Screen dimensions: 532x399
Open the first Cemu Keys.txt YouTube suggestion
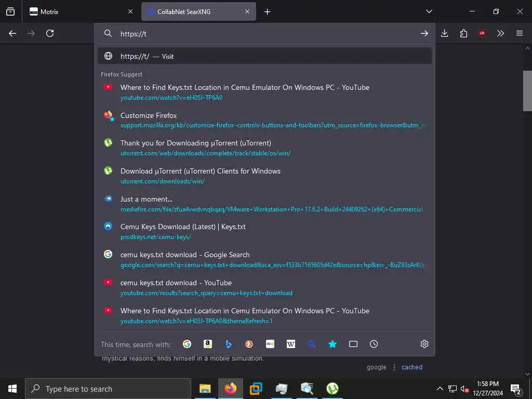pos(264,92)
